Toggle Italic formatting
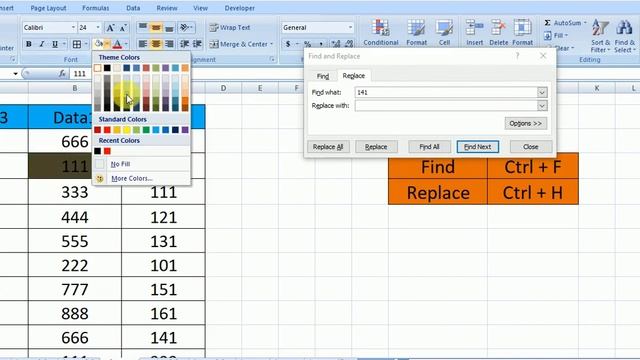The height and width of the screenshot is (360, 640). 42,44
